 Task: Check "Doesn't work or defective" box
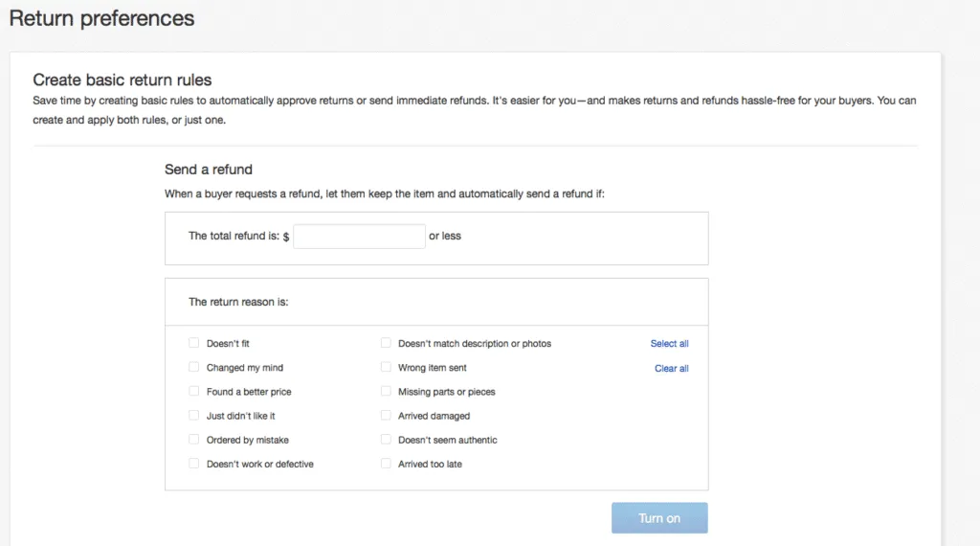(194, 464)
